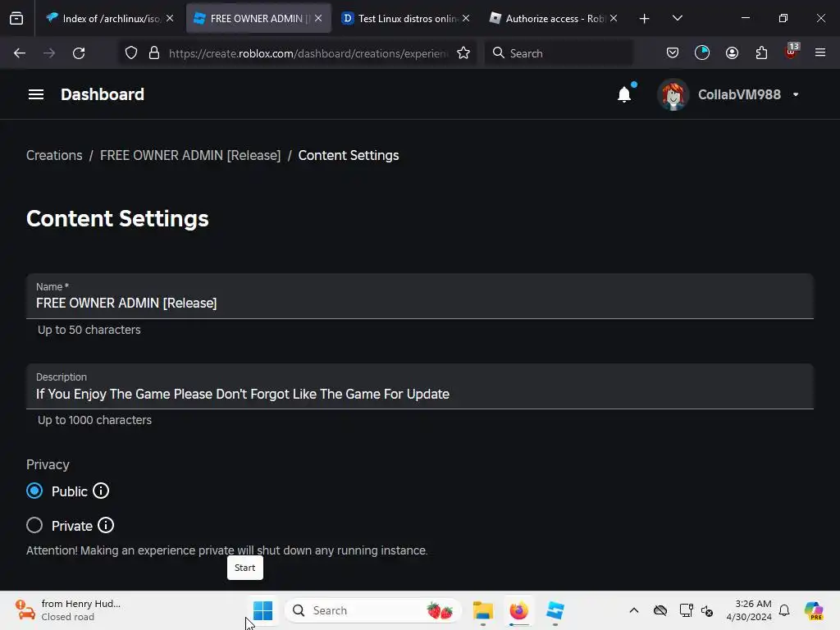Close the Authorize access tab

tap(614, 18)
